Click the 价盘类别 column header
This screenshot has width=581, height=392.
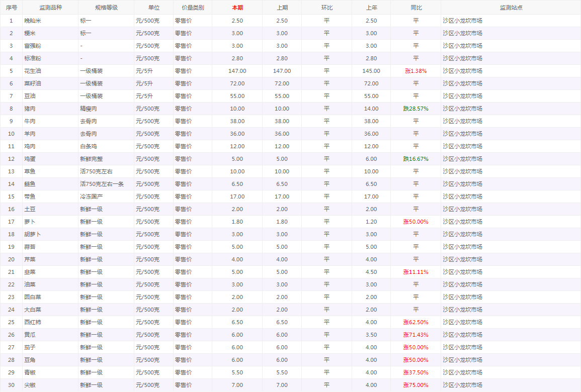(x=193, y=8)
